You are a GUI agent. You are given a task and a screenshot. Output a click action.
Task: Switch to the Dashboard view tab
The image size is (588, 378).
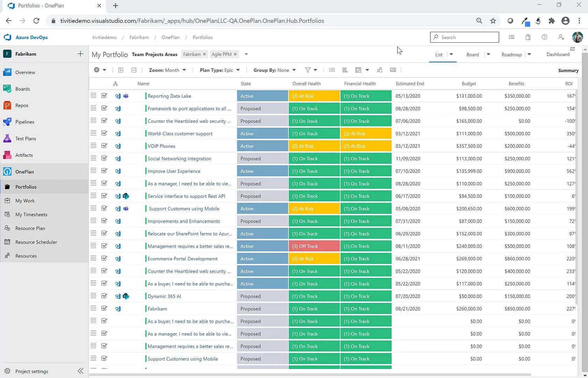[x=558, y=55]
